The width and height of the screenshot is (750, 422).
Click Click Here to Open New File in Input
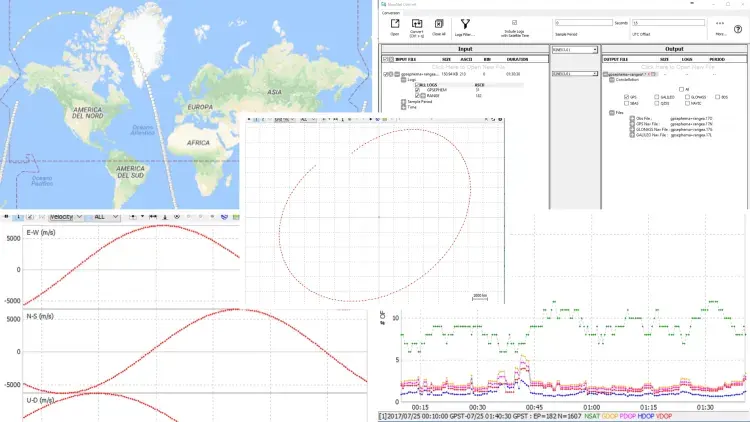[468, 67]
